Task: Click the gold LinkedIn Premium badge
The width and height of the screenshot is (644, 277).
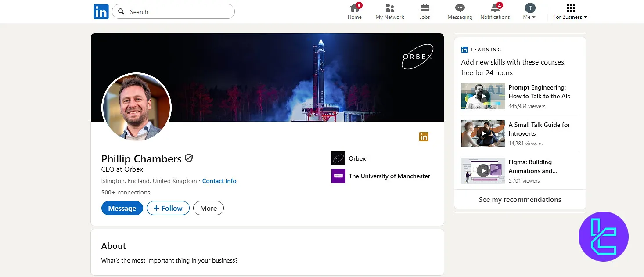Action: point(424,137)
